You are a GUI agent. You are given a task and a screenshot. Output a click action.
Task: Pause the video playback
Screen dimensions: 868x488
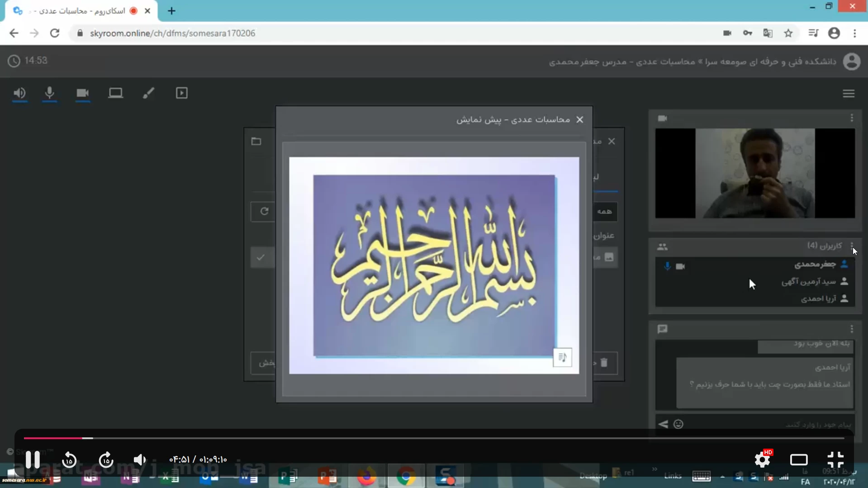tap(33, 460)
